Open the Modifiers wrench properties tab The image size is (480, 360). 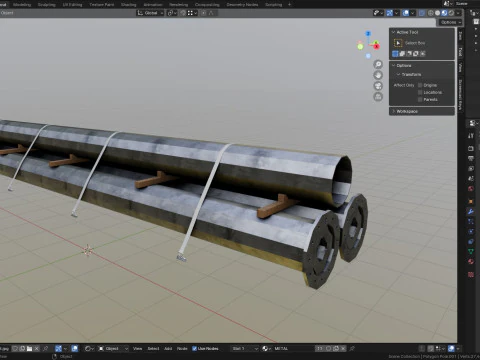coord(471,212)
